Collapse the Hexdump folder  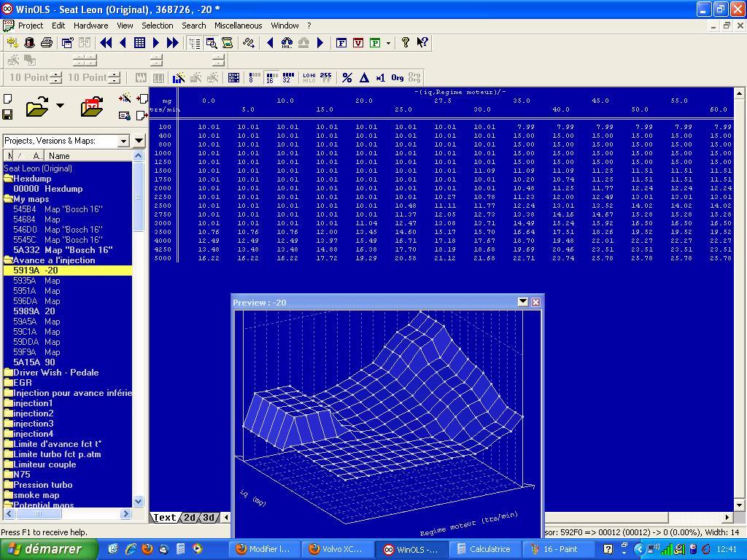[x=8, y=179]
